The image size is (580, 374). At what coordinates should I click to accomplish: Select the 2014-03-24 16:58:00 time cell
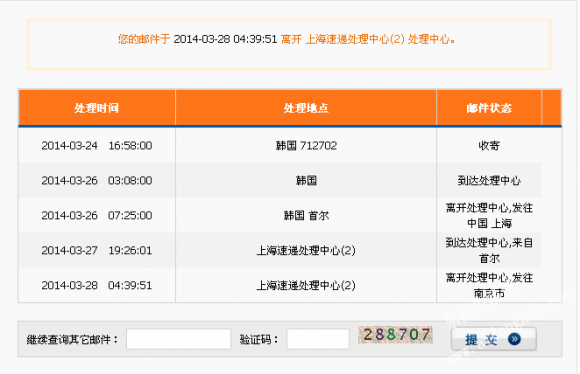pyautogui.click(x=97, y=145)
